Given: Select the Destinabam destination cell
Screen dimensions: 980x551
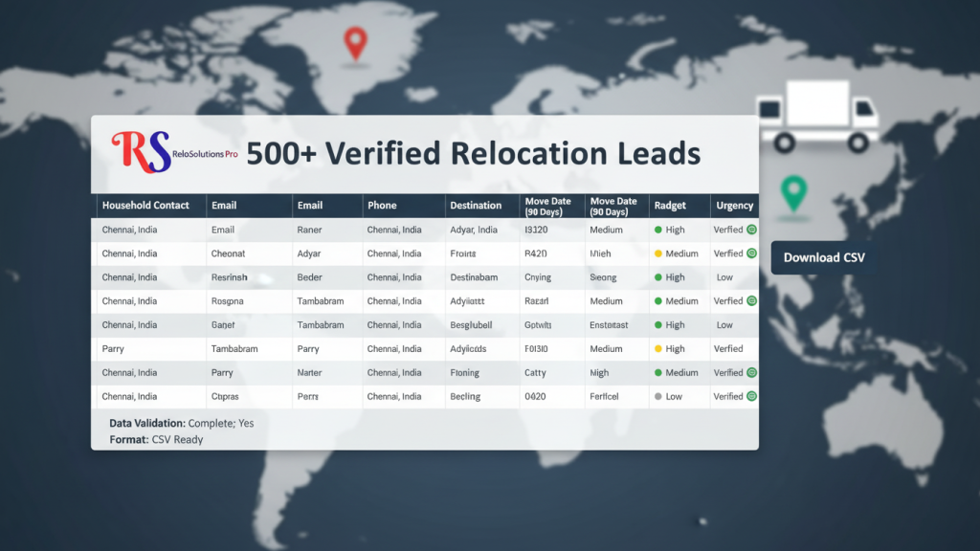Looking at the screenshot, I should (475, 277).
